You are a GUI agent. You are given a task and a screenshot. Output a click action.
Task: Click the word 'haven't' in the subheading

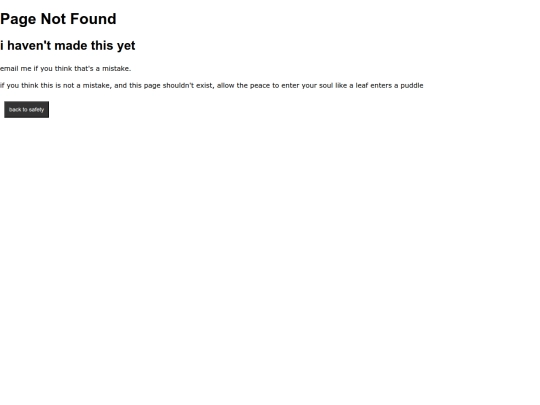(29, 45)
